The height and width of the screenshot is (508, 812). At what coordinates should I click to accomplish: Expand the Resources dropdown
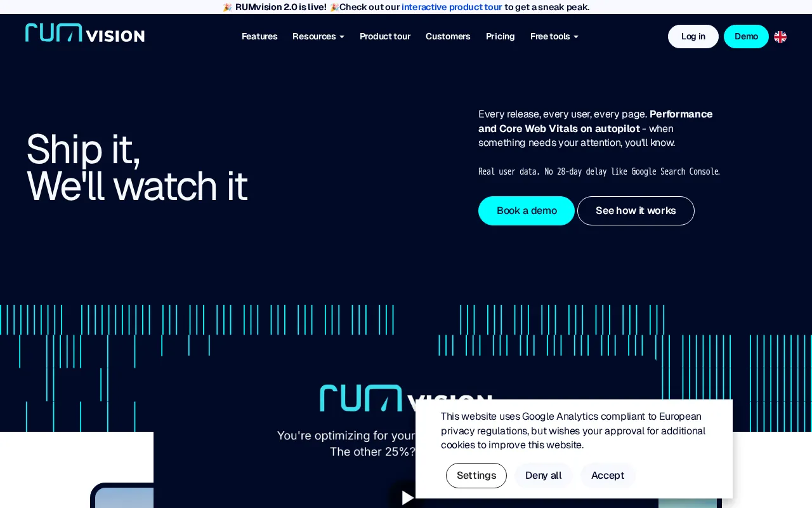pyautogui.click(x=318, y=36)
